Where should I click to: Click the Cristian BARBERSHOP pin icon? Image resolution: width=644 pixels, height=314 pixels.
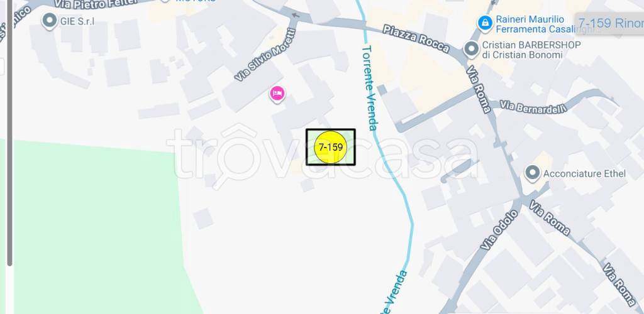pos(472,49)
